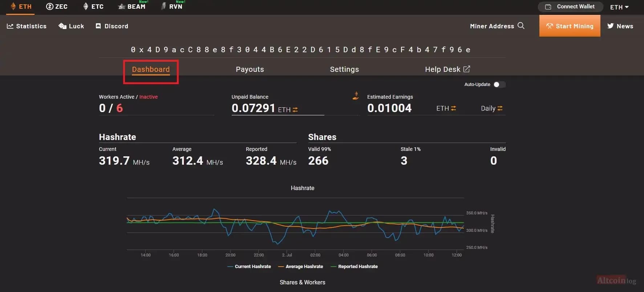Open the Statistics page
Screen dimensions: 644x292
pyautogui.click(x=27, y=26)
